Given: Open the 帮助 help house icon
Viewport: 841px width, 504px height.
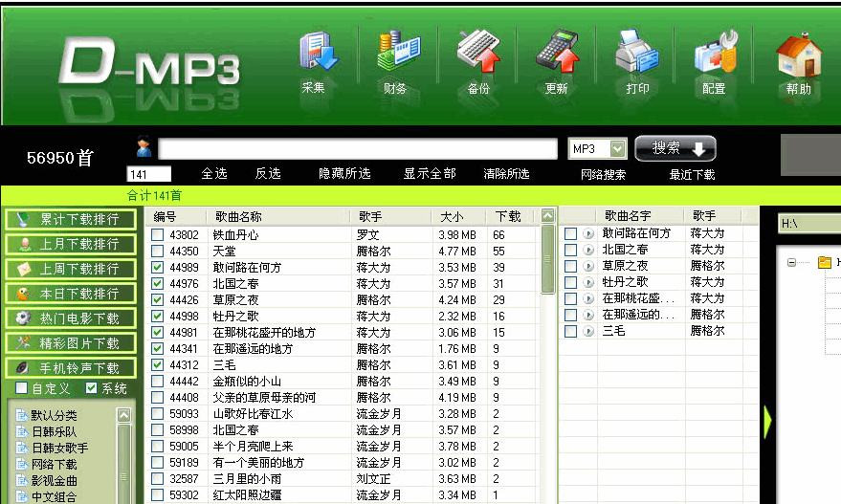Looking at the screenshot, I should pyautogui.click(x=799, y=54).
